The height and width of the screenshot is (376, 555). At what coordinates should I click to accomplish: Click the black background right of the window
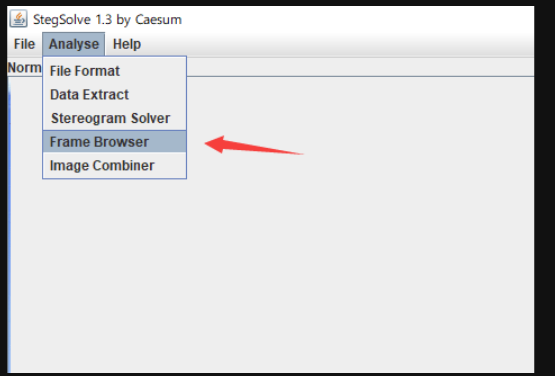544,188
